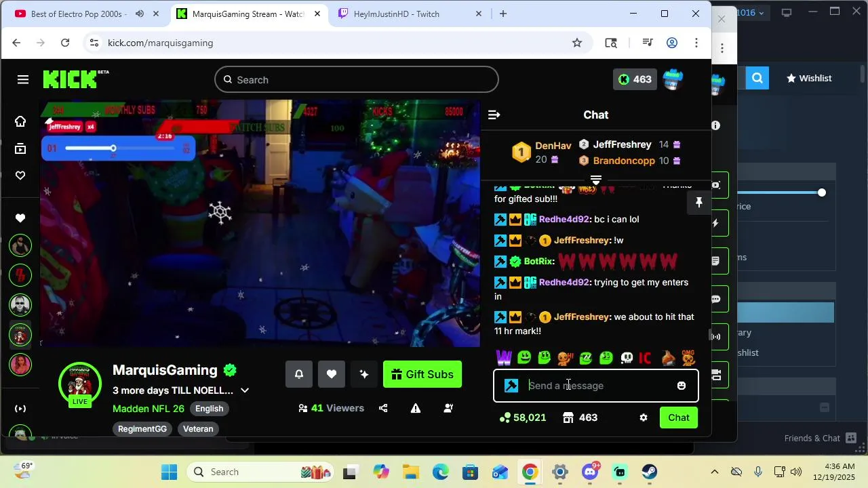Share the stream via share icon
Screen dimensions: 868x488
pos(383,408)
